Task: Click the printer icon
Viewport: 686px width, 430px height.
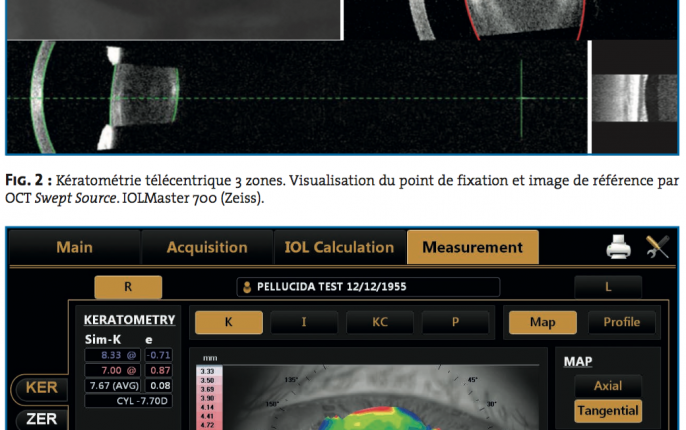Action: tap(618, 247)
